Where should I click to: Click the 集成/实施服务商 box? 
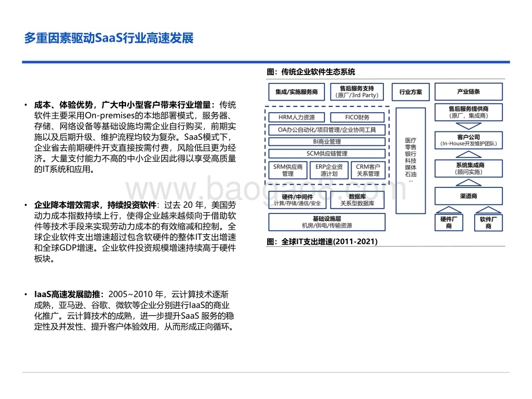[x=297, y=92]
